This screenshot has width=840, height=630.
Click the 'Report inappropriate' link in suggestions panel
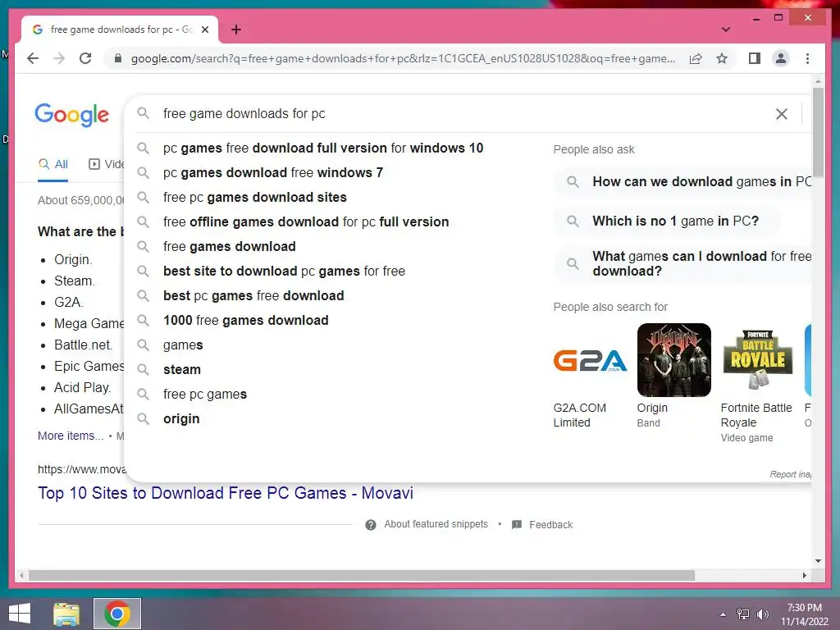point(790,474)
